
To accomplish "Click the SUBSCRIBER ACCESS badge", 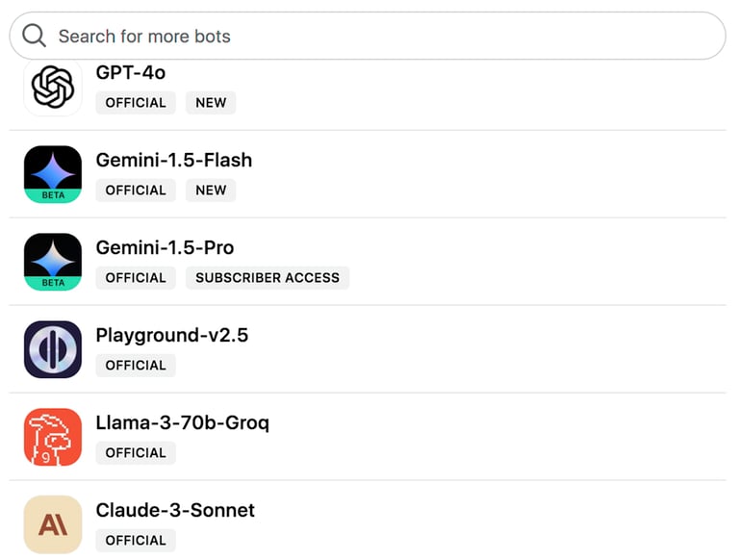I will (x=268, y=278).
